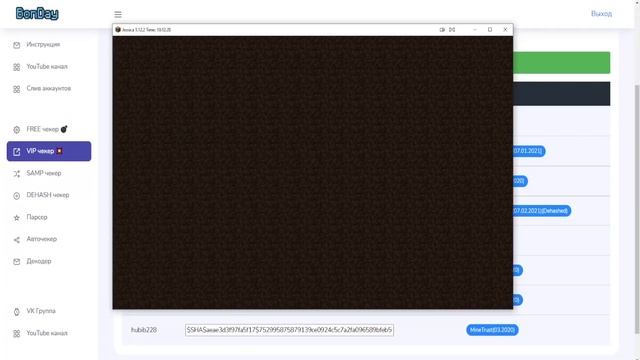640x360 pixels.
Task: Click inside the dark game window area
Action: click(x=313, y=172)
